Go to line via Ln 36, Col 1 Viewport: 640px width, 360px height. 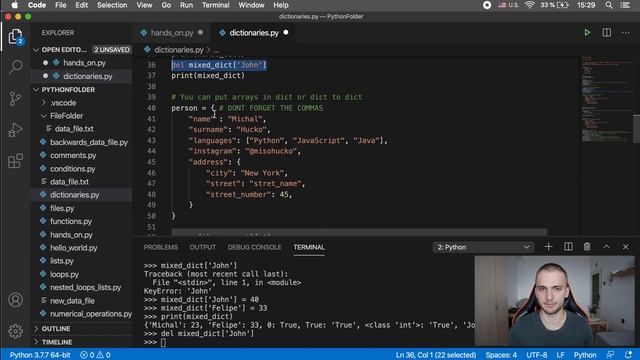click(x=436, y=355)
